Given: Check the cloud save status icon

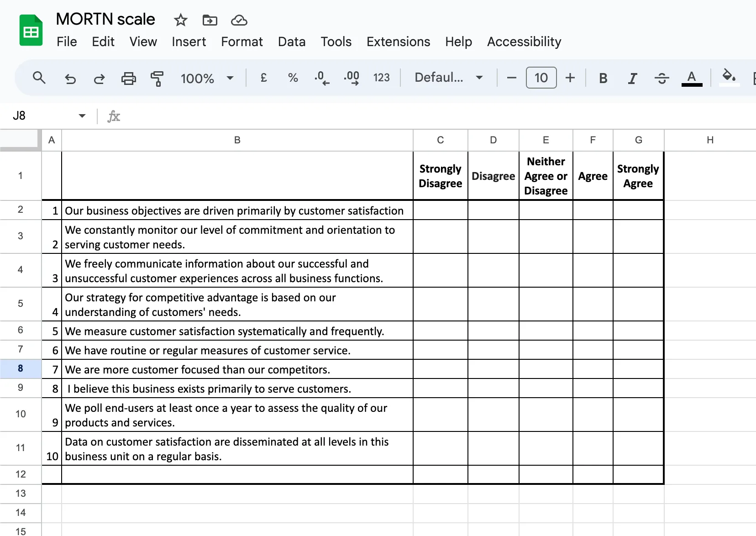Looking at the screenshot, I should pos(239,20).
